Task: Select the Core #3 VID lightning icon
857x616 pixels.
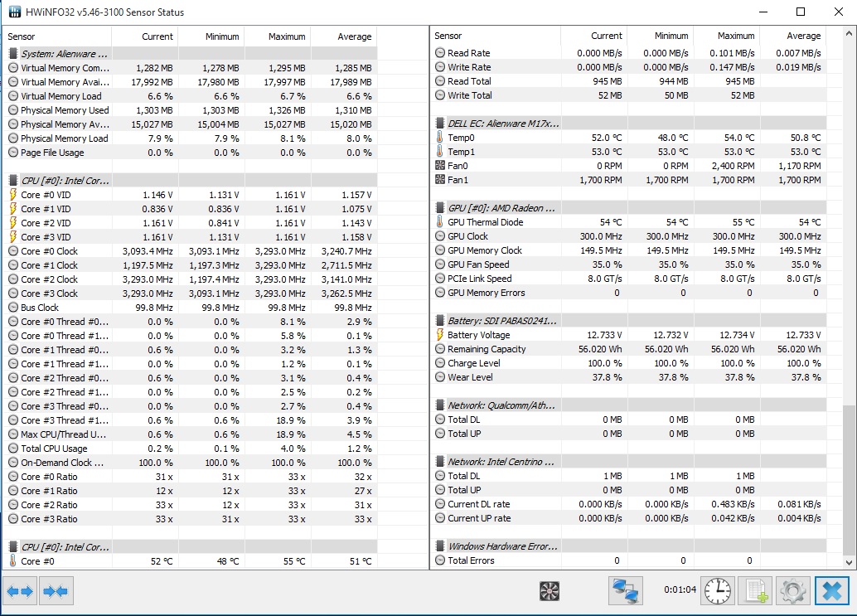Action: (x=13, y=236)
